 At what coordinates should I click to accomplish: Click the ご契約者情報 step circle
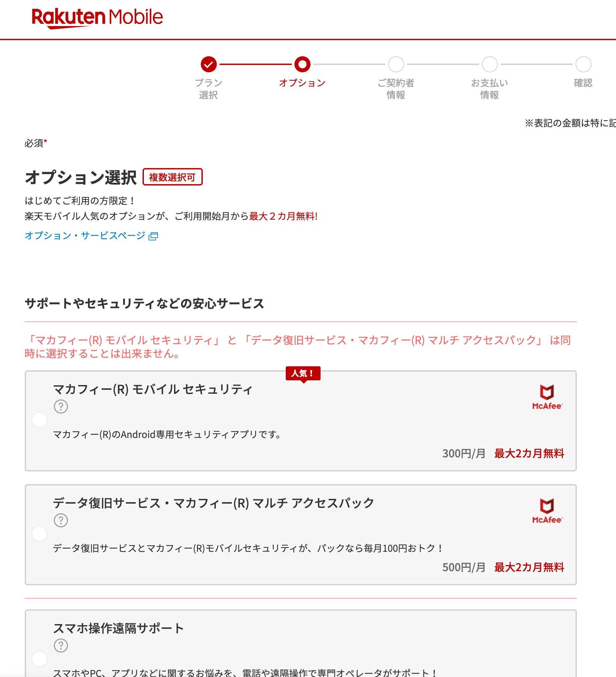point(396,64)
